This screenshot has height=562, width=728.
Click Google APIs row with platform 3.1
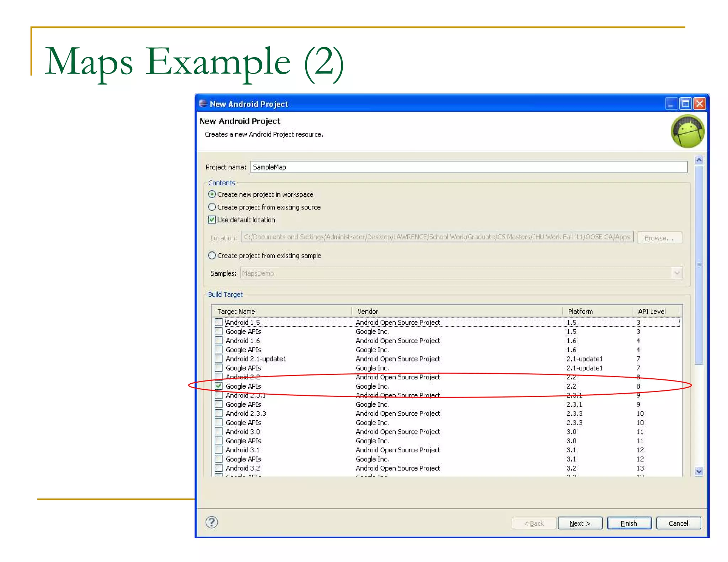447,459
